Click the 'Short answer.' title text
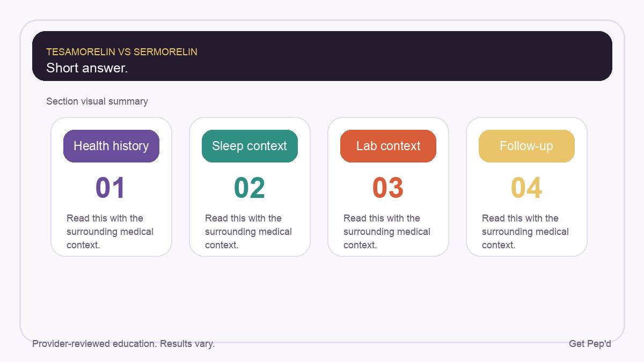The height and width of the screenshot is (362, 644). [x=87, y=68]
